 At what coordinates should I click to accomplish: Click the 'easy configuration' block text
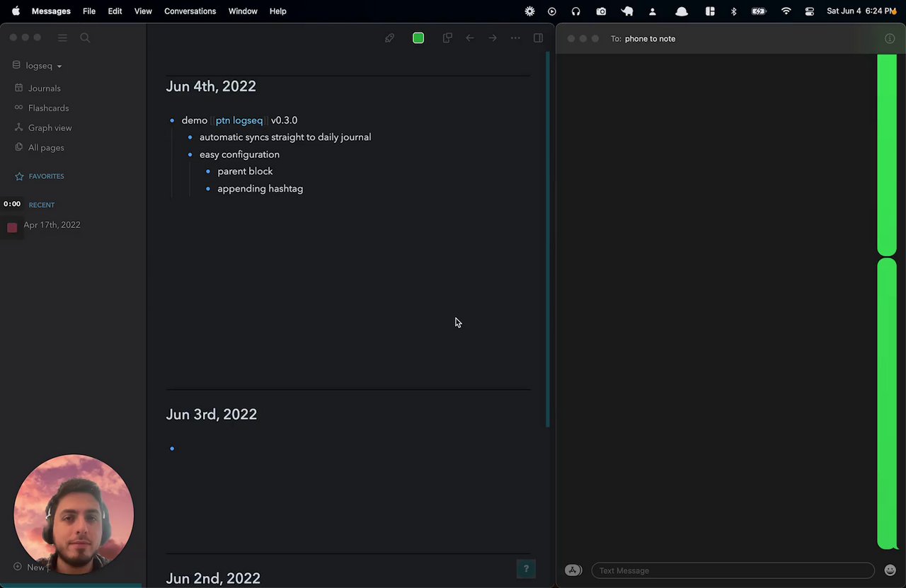point(239,154)
